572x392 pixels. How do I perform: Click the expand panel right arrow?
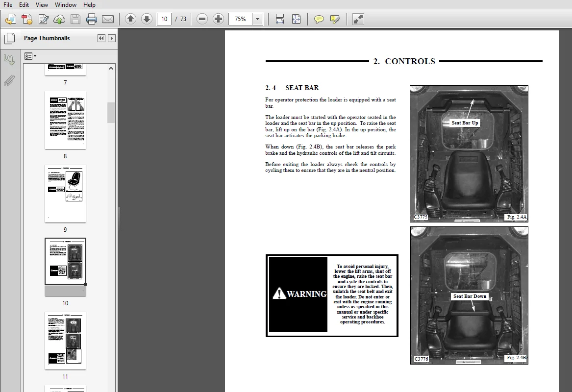point(112,38)
